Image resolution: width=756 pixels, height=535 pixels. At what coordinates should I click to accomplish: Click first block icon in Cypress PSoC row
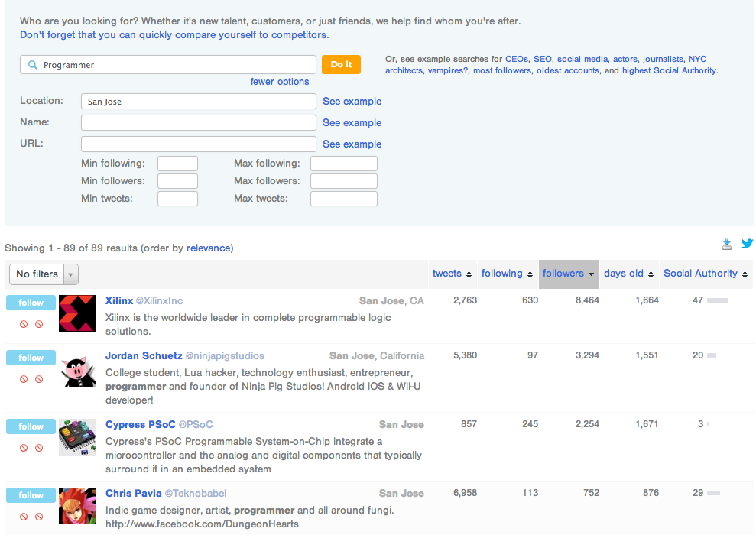(x=24, y=448)
